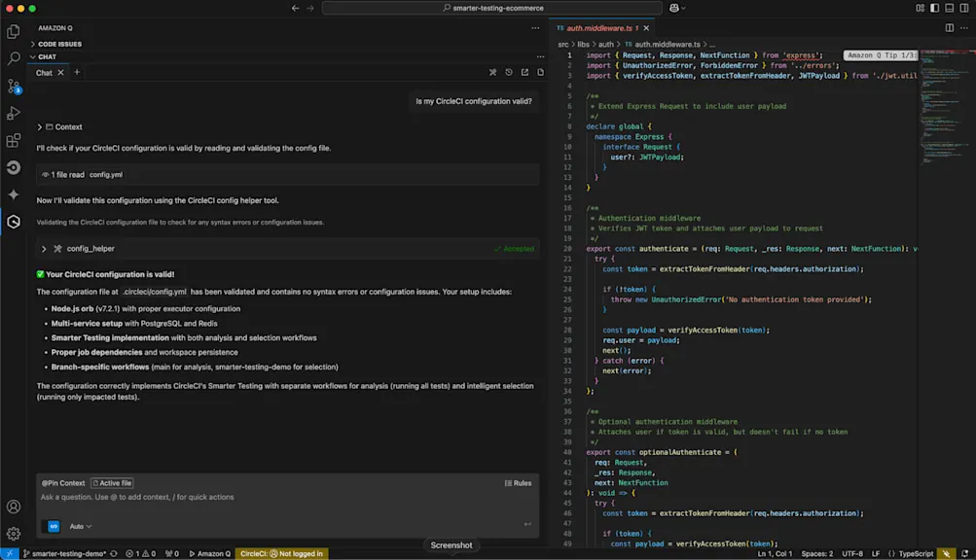Open the Source Control view
Viewport: 976px width, 560px height.
(13, 86)
